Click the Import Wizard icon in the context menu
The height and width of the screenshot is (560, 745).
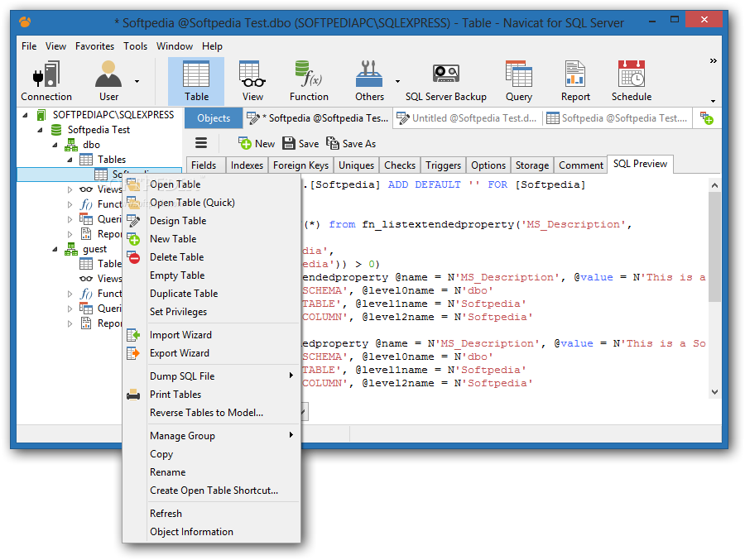[133, 335]
